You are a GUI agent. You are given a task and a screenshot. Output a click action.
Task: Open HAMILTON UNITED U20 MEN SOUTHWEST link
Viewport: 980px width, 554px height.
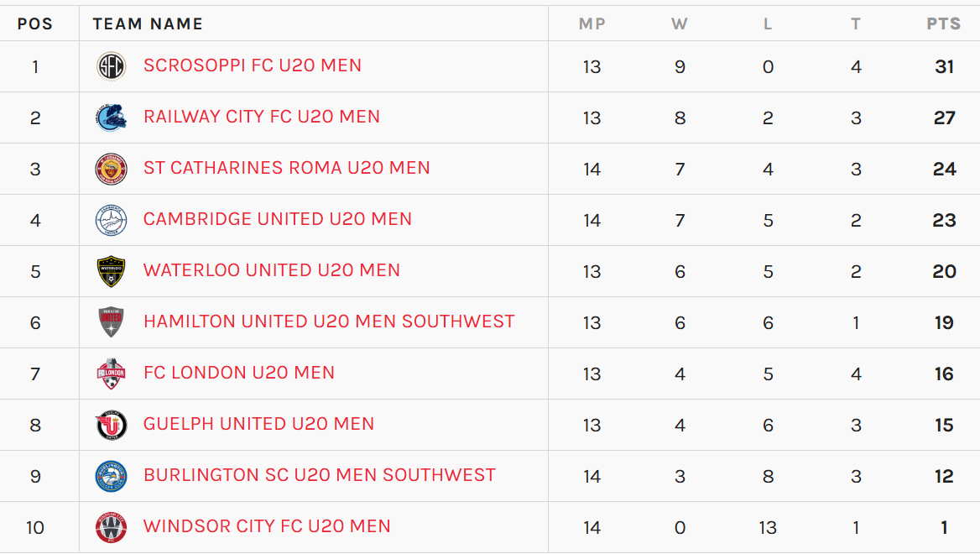pyautogui.click(x=330, y=321)
